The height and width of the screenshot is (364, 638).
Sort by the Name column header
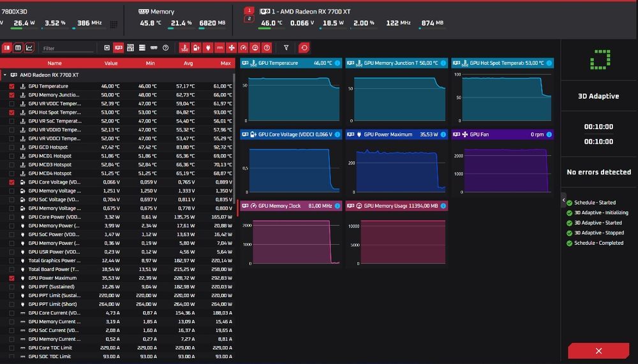[x=54, y=63]
